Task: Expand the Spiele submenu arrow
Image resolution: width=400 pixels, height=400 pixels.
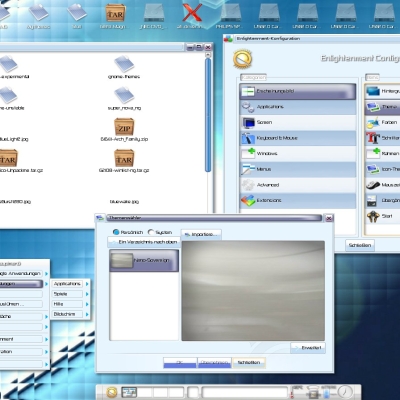Action: [x=87, y=294]
